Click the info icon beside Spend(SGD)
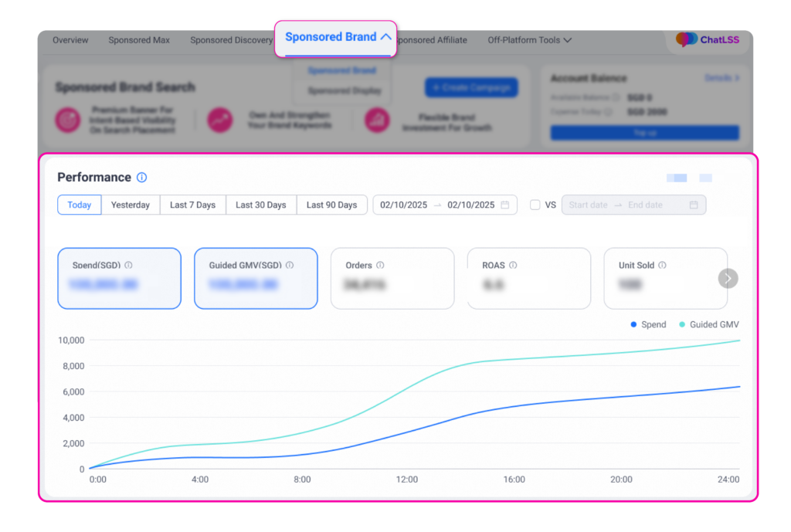Viewport: 791px width, 532px height. [128, 265]
